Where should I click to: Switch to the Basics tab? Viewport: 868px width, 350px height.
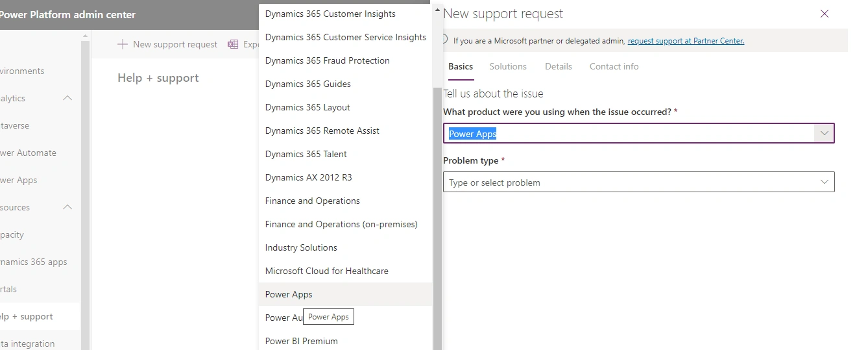coord(461,66)
